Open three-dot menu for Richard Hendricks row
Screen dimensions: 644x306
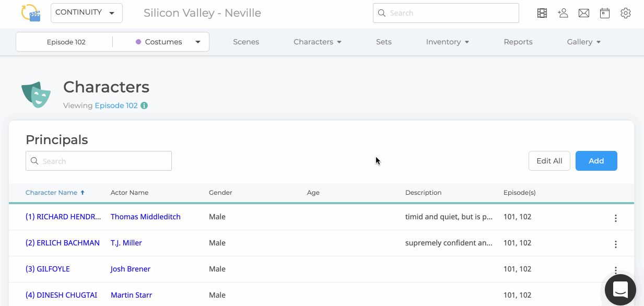coord(616,218)
